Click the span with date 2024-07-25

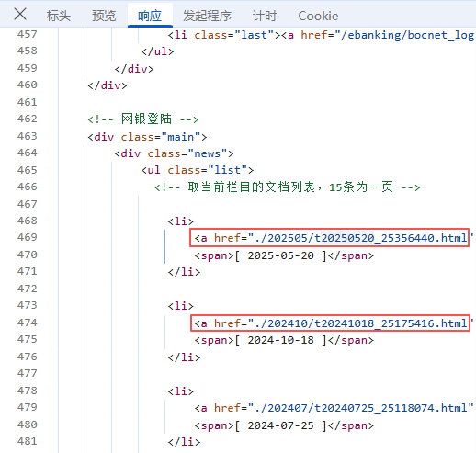pyautogui.click(x=284, y=425)
